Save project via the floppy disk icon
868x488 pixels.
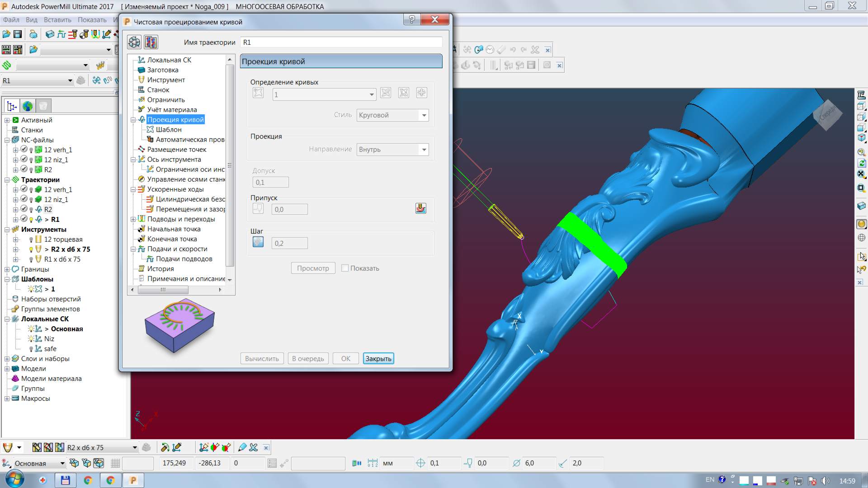pyautogui.click(x=18, y=34)
